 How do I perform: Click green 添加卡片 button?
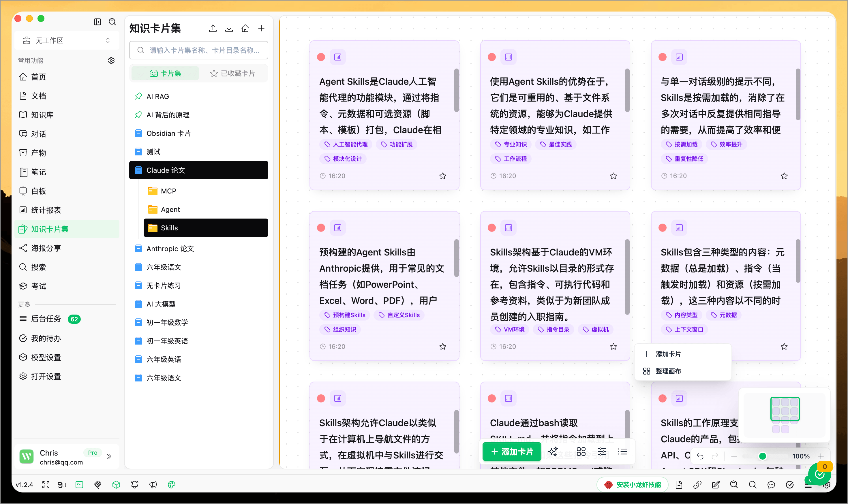pos(512,451)
